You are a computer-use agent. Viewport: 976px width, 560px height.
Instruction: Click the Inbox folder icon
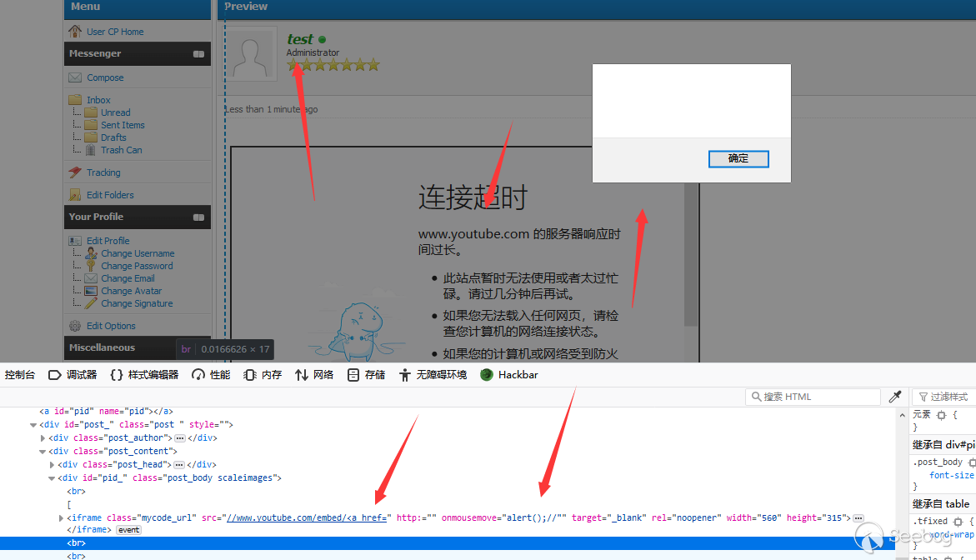click(75, 99)
